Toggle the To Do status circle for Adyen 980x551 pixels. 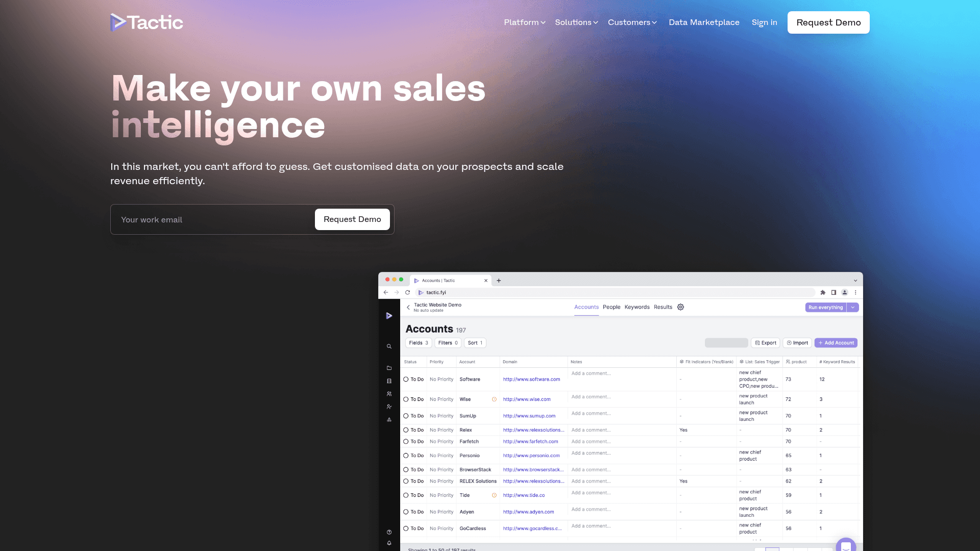pos(406,512)
